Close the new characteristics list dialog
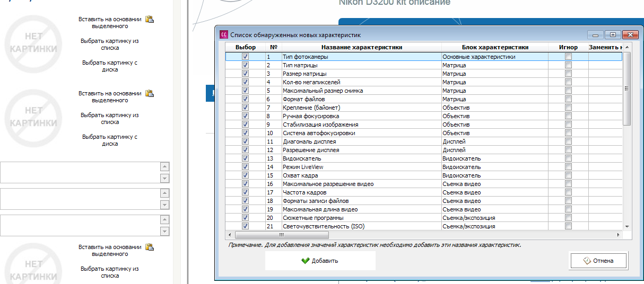The width and height of the screenshot is (644, 284). [629, 35]
